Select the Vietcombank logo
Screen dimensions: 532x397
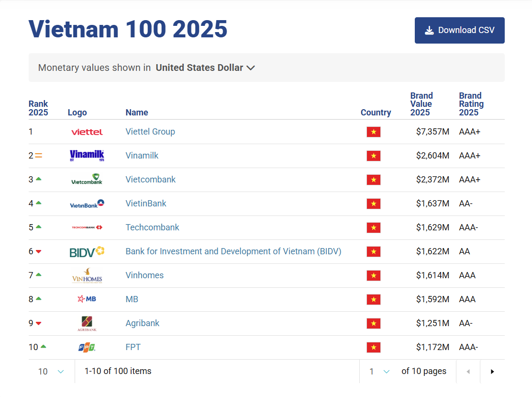(87, 179)
